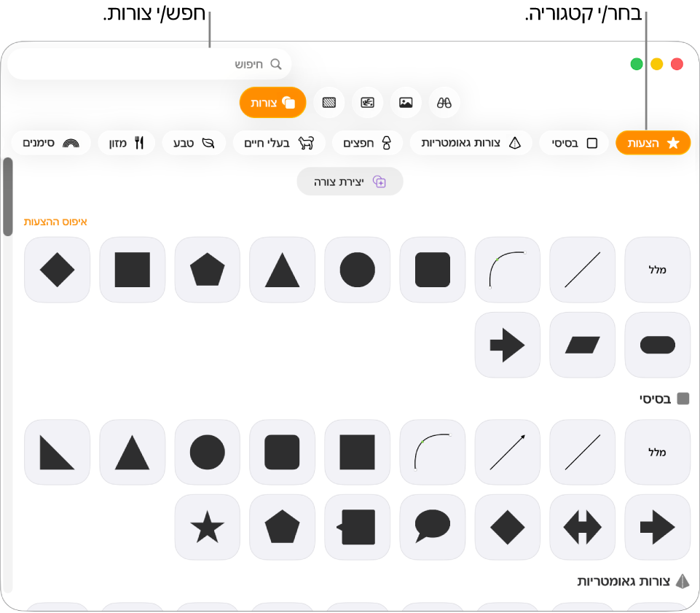The width and height of the screenshot is (700, 613).
Task: Click the vertical scrollbar thumb
Action: (7, 197)
